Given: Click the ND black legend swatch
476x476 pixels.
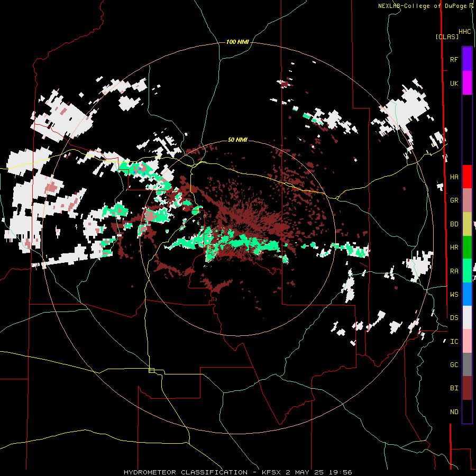Looking at the screenshot, I should coord(467,411).
